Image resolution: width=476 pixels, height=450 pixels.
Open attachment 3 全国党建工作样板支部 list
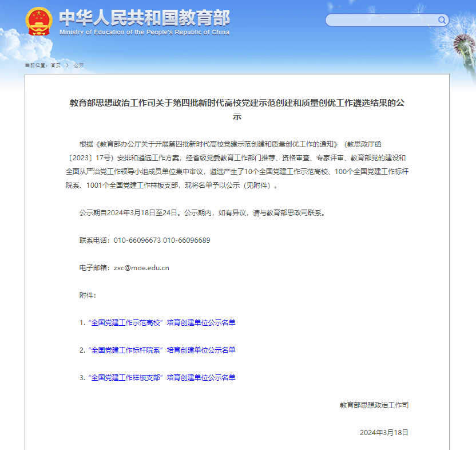point(162,377)
